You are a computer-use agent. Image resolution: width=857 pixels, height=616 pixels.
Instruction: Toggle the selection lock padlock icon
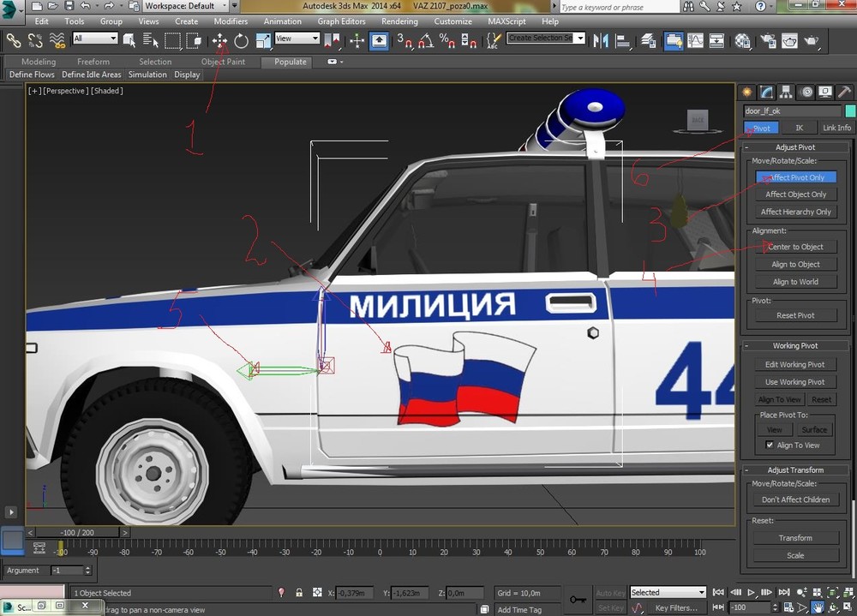(299, 593)
